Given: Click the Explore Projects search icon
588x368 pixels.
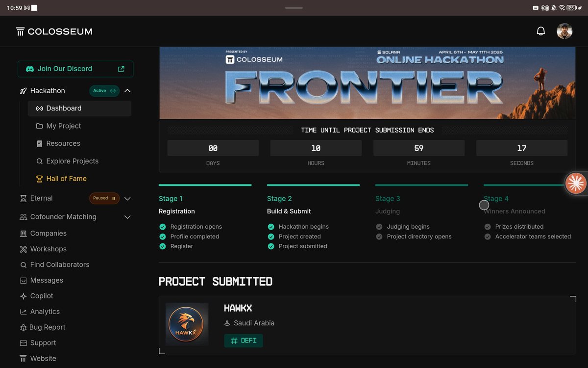Looking at the screenshot, I should point(40,161).
